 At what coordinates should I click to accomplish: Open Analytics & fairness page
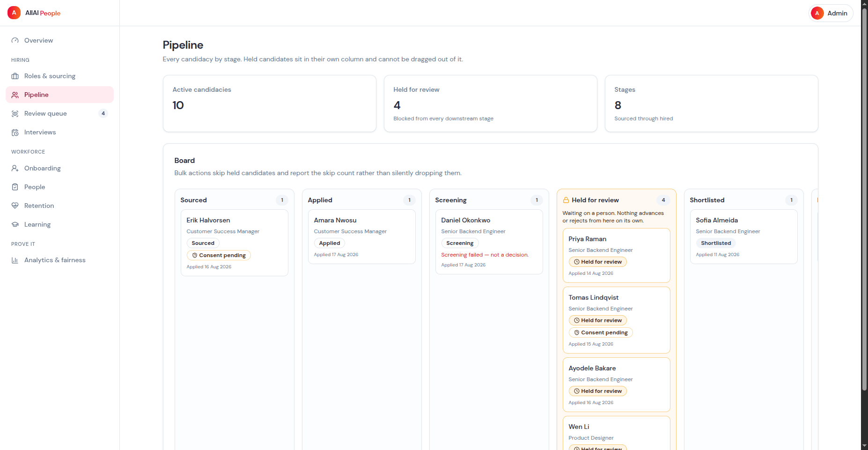(x=59, y=260)
